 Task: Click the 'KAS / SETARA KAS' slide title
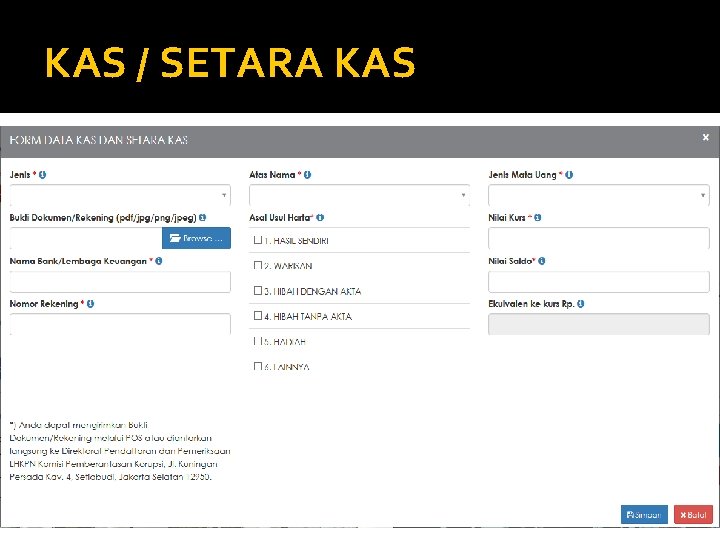pos(231,63)
